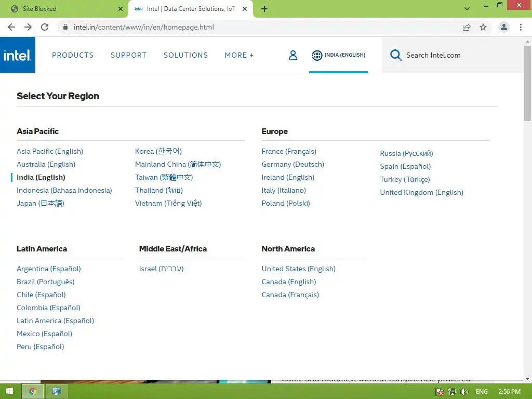The image size is (532, 399).
Task: Select Latin America (Español) region
Action: pyautogui.click(x=55, y=321)
